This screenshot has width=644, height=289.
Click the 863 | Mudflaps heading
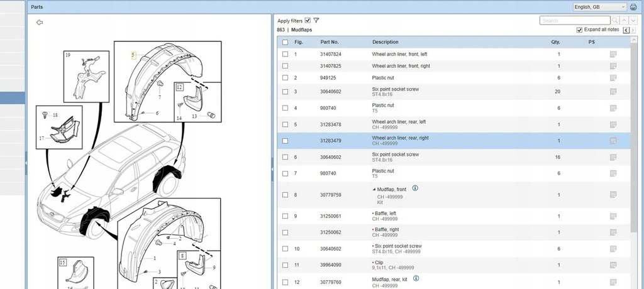coord(294,30)
